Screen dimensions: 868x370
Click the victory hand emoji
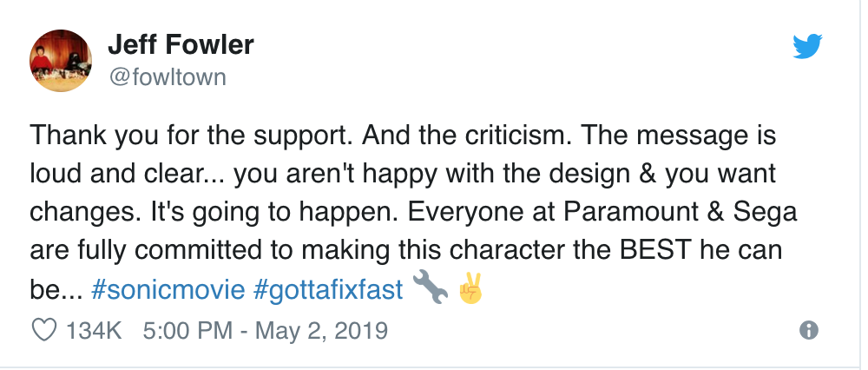click(470, 288)
